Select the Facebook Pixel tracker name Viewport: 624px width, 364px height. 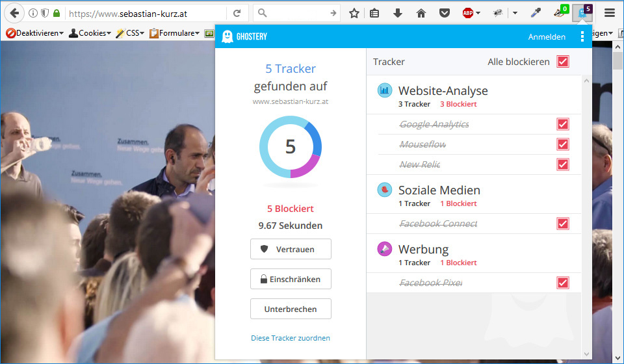[430, 283]
